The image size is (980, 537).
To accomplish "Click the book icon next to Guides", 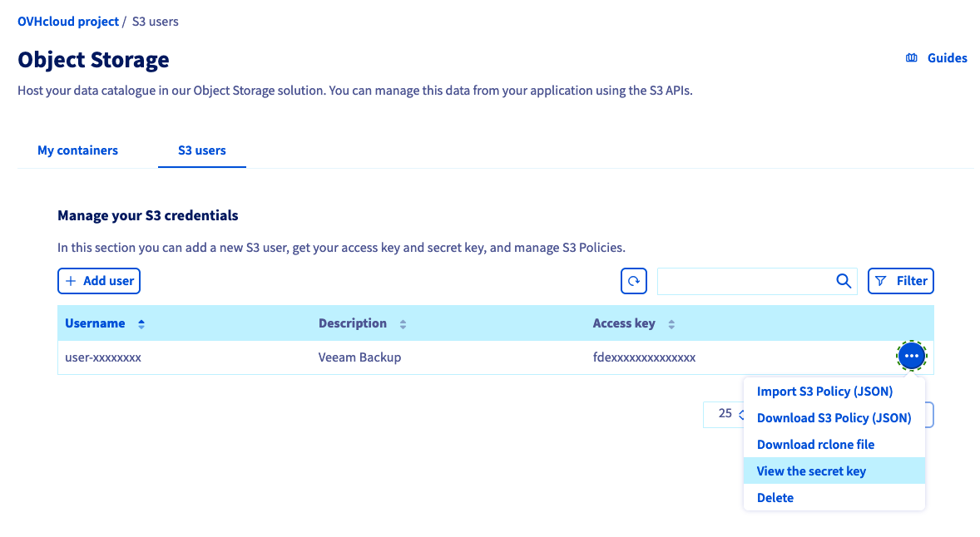I will click(910, 57).
